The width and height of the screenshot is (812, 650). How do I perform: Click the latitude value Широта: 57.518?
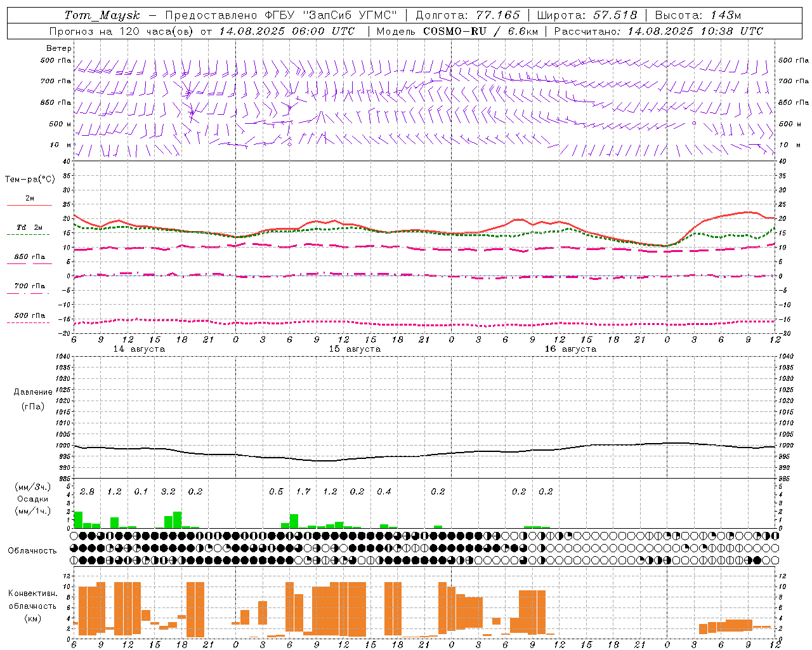coord(587,15)
